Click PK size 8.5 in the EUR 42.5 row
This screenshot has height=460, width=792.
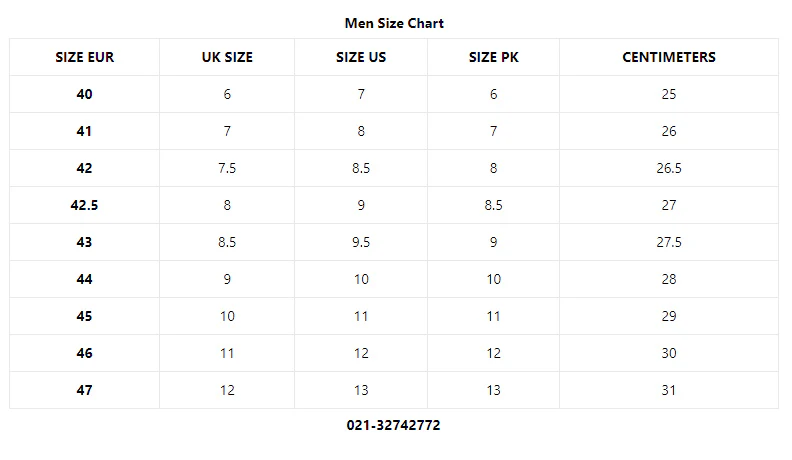coord(493,205)
